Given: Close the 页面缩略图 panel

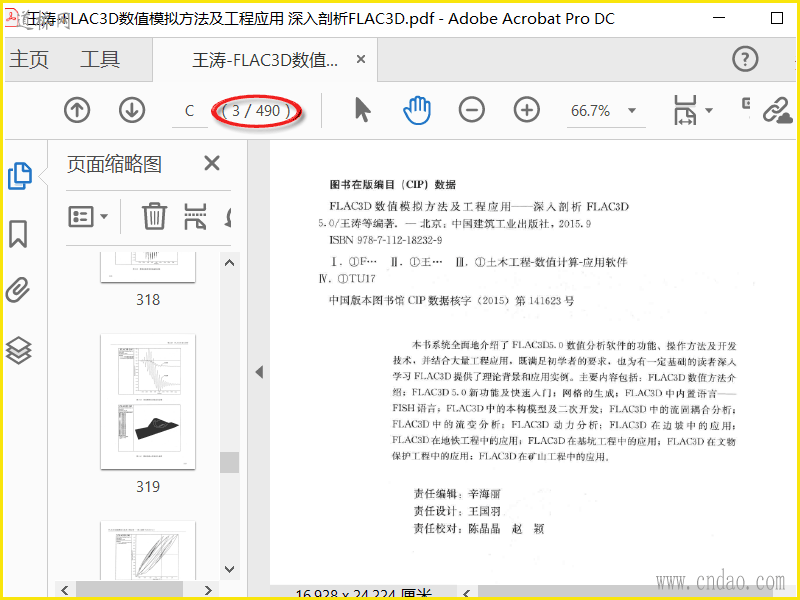Looking at the screenshot, I should coord(212,163).
